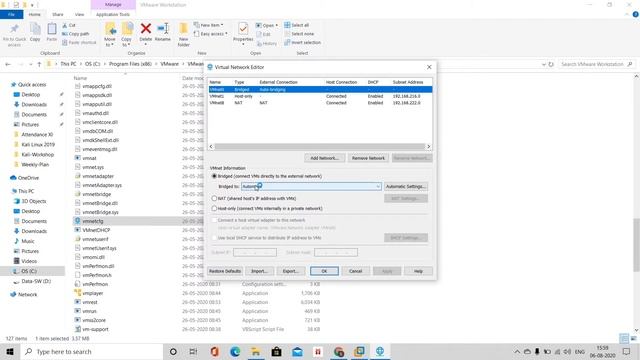Click the red Delete icon
Image resolution: width=640 pixels, height=360 pixels.
tap(146, 29)
